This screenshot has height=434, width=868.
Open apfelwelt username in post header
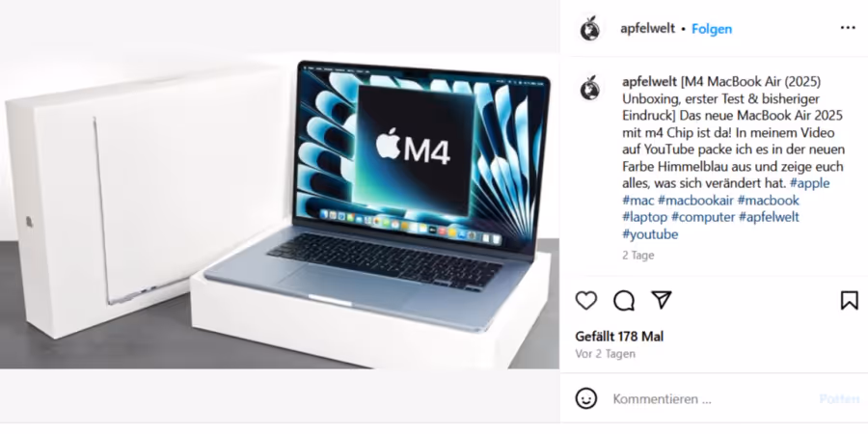[x=648, y=29]
